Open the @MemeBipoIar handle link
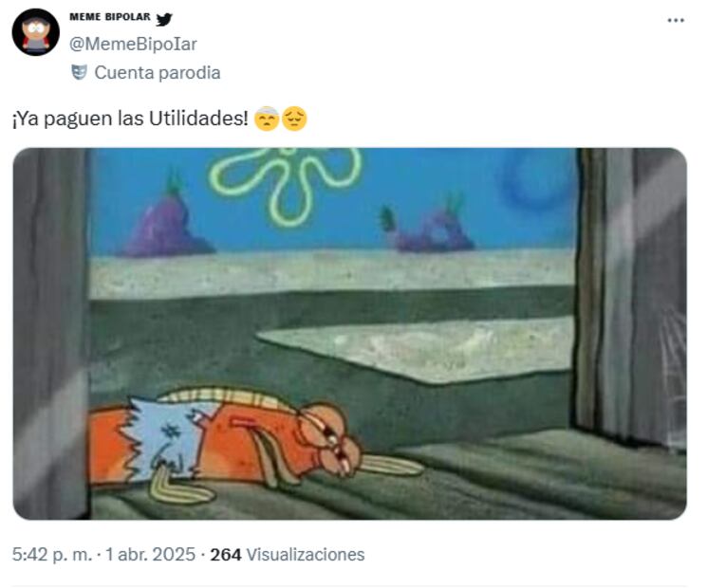 [133, 45]
